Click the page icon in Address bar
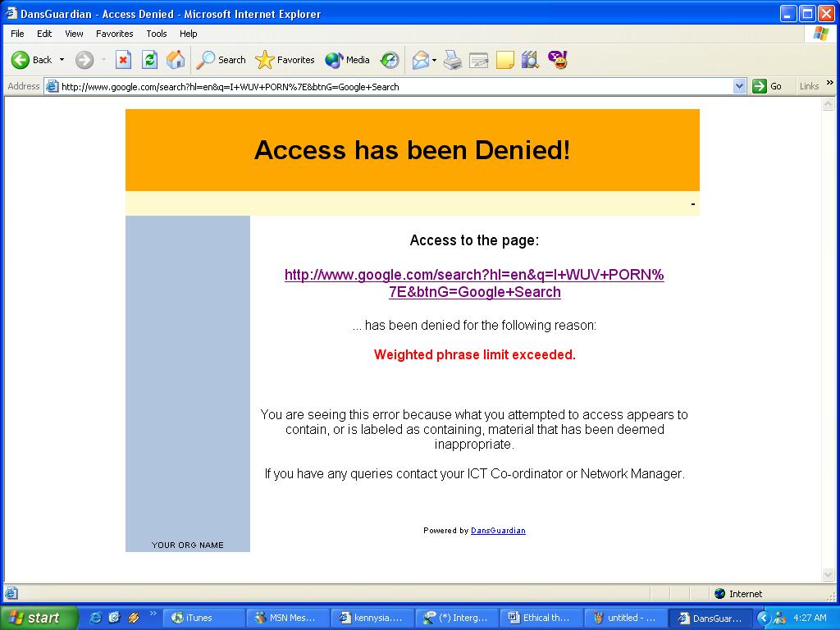 (52, 86)
